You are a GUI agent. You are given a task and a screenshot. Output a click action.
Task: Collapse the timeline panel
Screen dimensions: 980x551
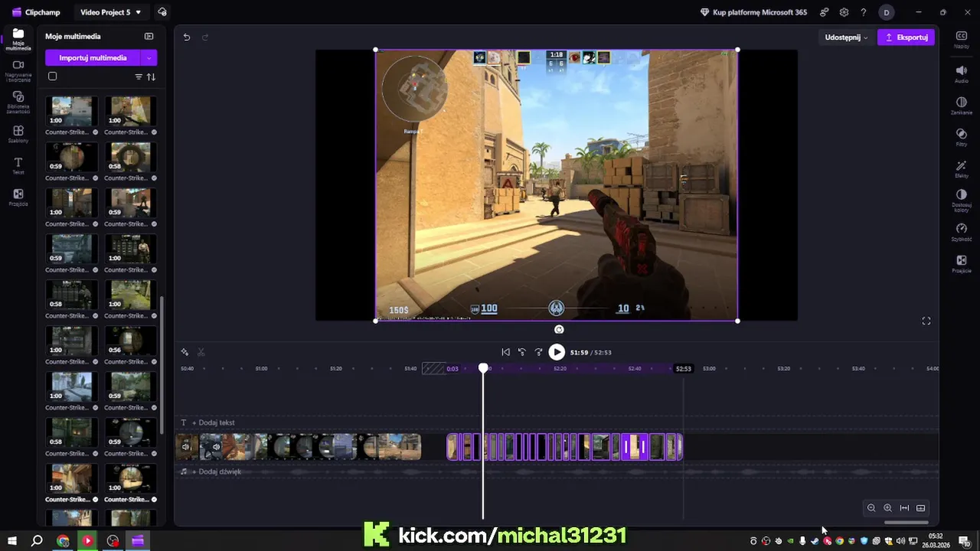[x=921, y=508]
